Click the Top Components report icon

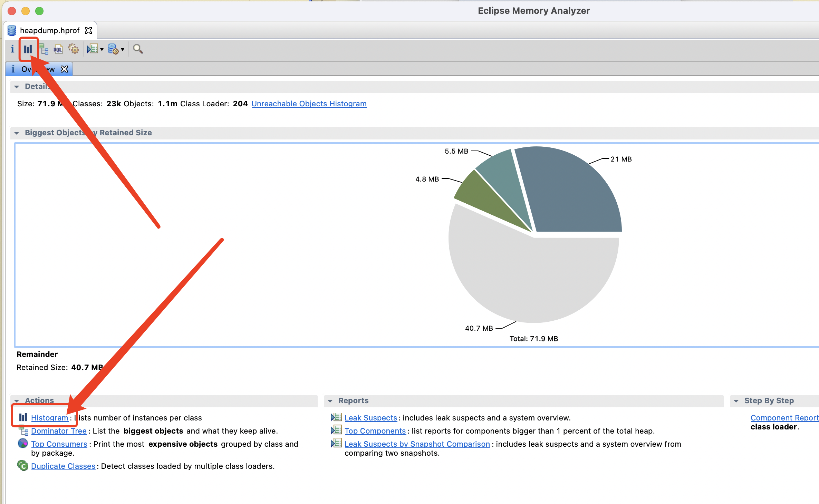(336, 430)
